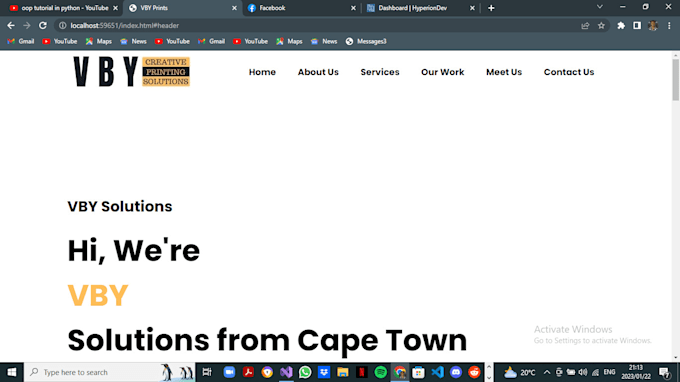Click the Chrome taskbar icon
680x382 pixels.
coord(399,372)
